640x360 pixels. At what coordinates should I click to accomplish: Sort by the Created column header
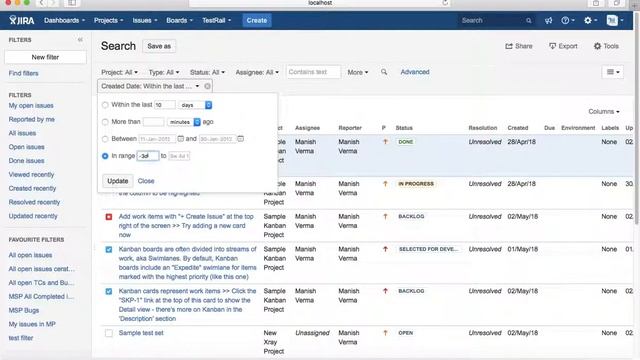tap(518, 128)
